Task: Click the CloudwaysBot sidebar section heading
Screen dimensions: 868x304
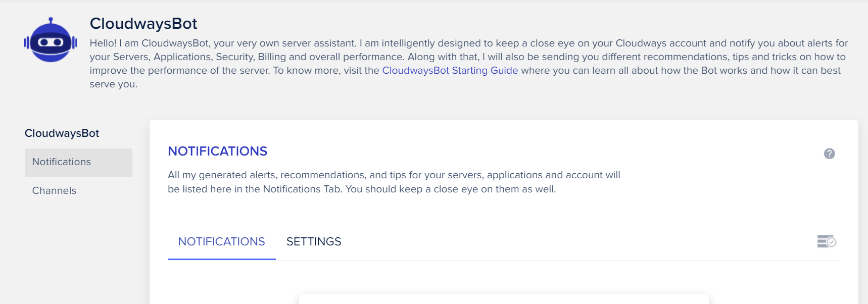Action: pos(62,133)
